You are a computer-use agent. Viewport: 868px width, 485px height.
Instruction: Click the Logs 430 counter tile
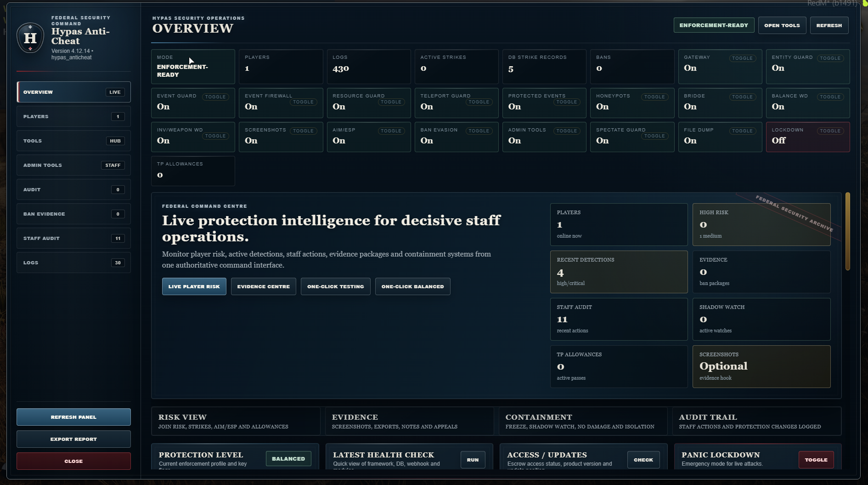369,67
